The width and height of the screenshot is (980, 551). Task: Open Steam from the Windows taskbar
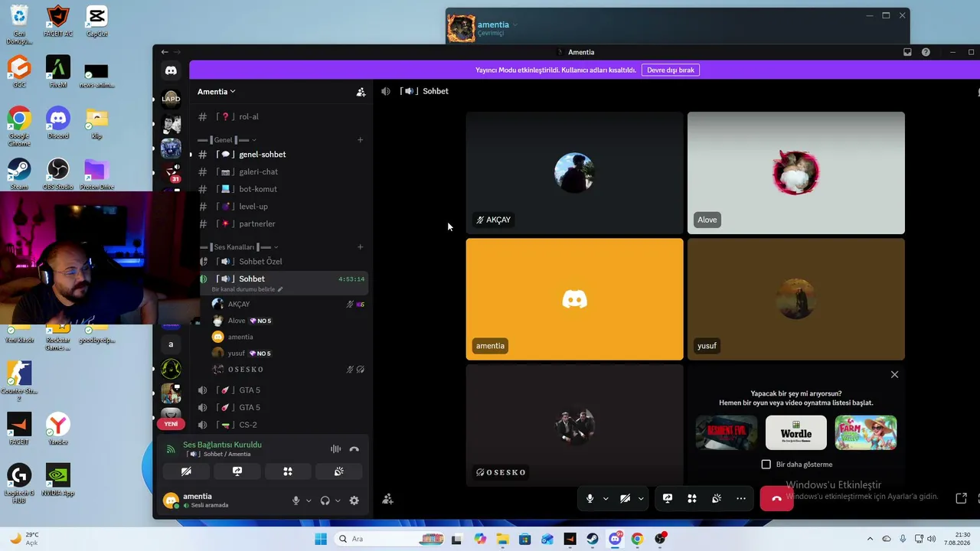click(x=593, y=539)
